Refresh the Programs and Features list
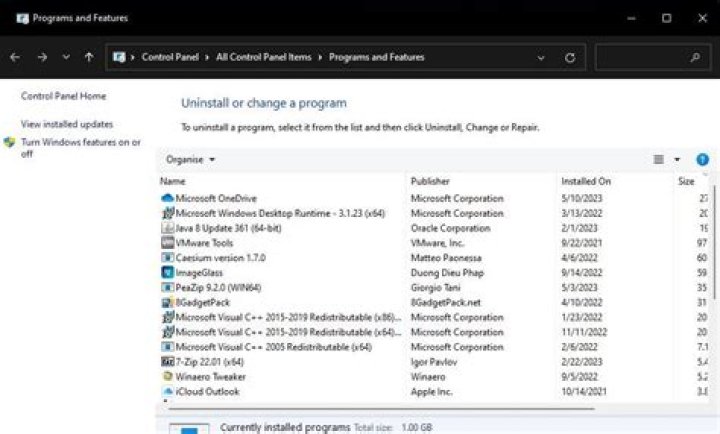 point(570,58)
